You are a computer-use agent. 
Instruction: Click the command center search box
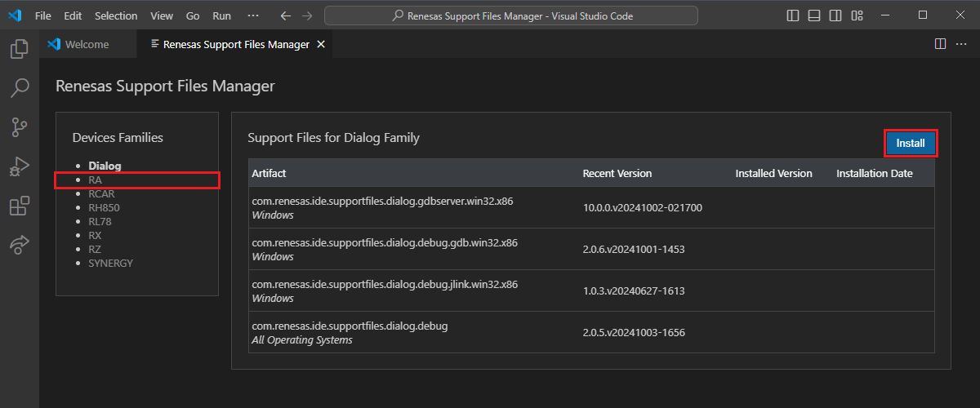click(x=511, y=16)
